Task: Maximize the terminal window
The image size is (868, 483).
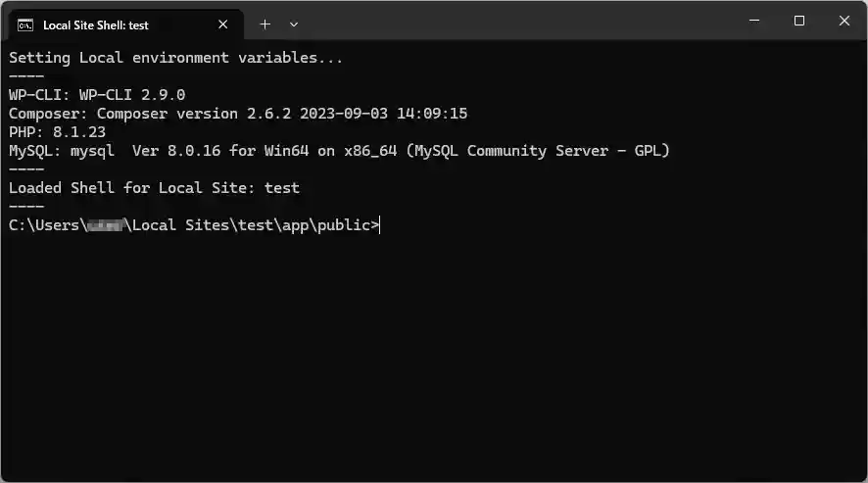Action: 799,21
